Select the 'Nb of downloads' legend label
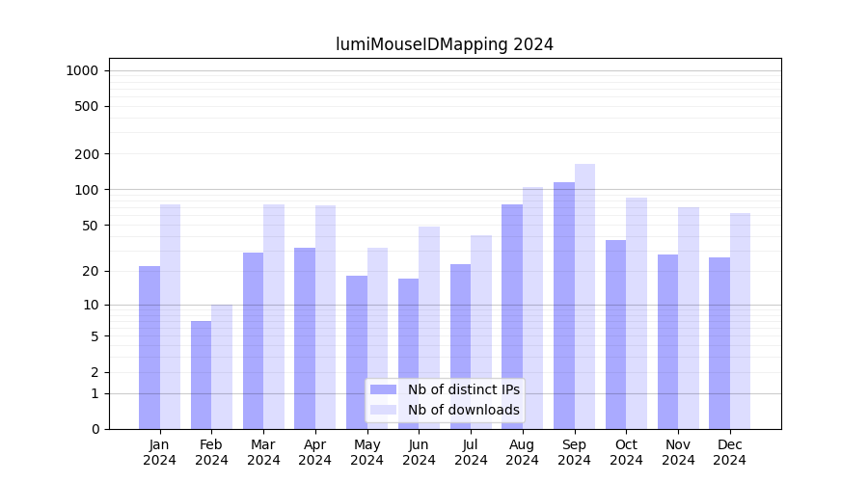Viewport: 868px width, 482px height. 463,410
